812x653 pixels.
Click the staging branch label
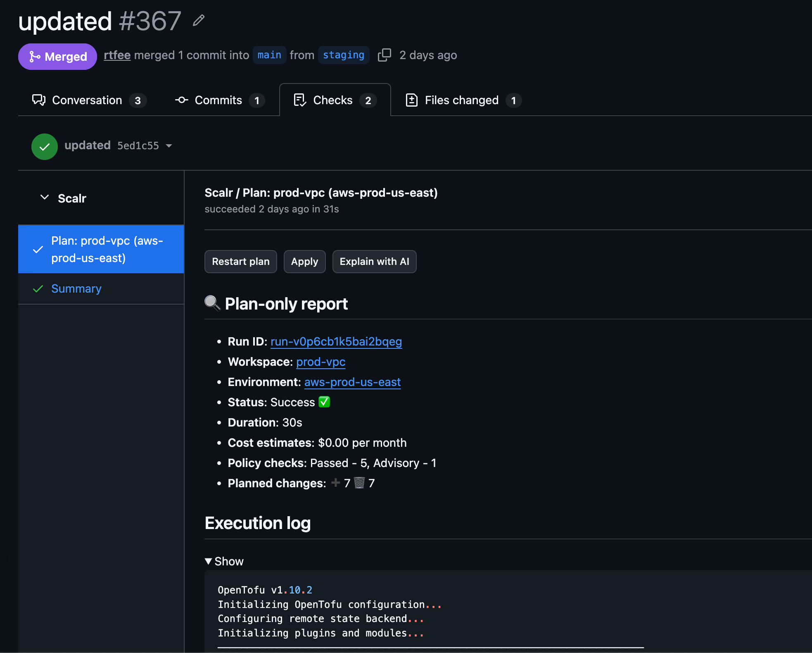(x=343, y=55)
